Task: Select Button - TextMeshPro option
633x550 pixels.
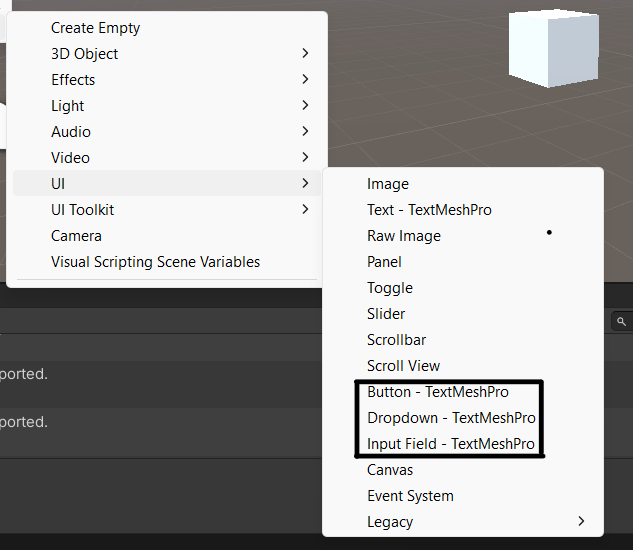Action: tap(438, 392)
